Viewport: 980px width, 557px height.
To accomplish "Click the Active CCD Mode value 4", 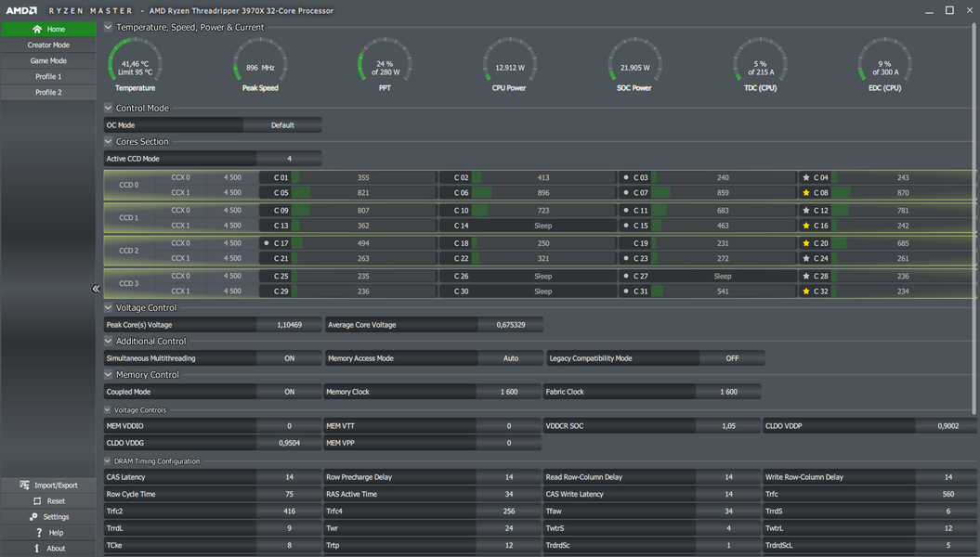I will [x=289, y=159].
